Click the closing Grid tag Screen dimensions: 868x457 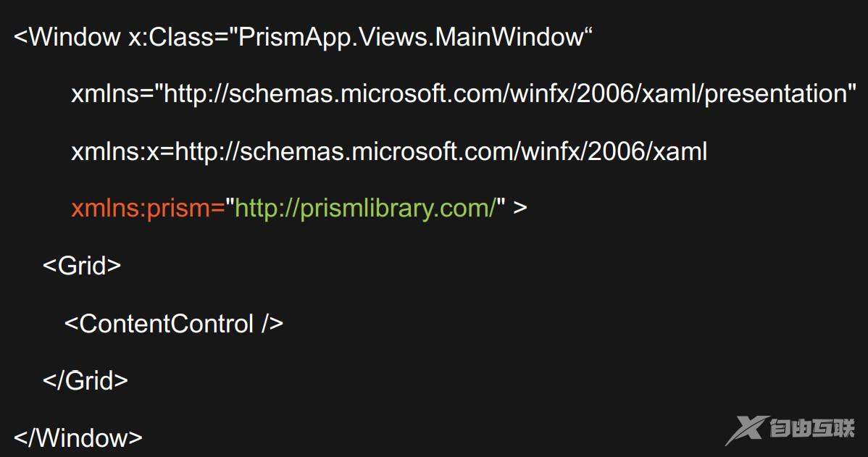pyautogui.click(x=85, y=380)
